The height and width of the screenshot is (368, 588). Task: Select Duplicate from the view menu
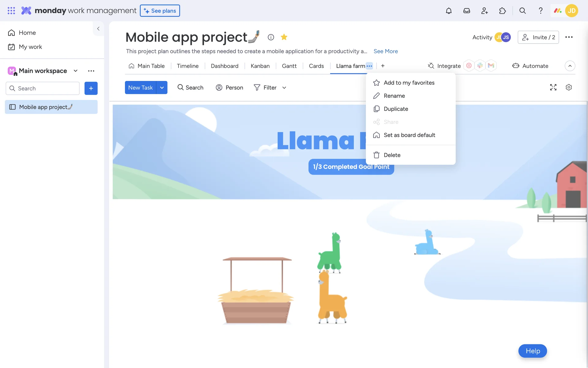(x=396, y=109)
